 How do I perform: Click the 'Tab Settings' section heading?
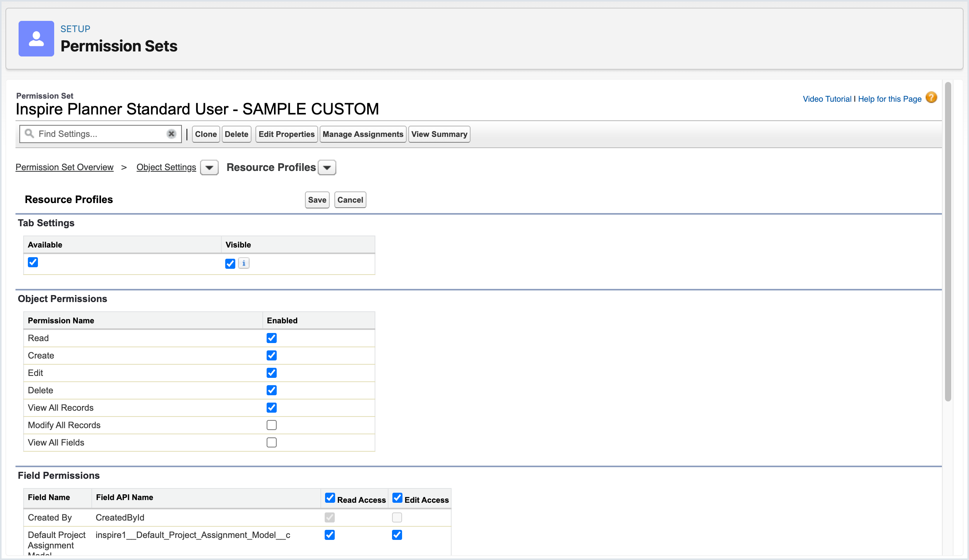[46, 223]
